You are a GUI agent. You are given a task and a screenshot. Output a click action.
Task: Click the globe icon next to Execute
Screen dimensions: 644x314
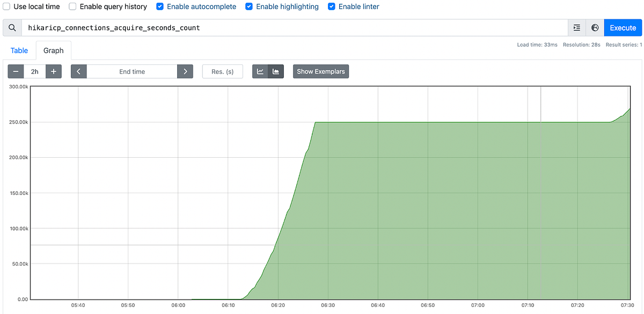tap(595, 27)
